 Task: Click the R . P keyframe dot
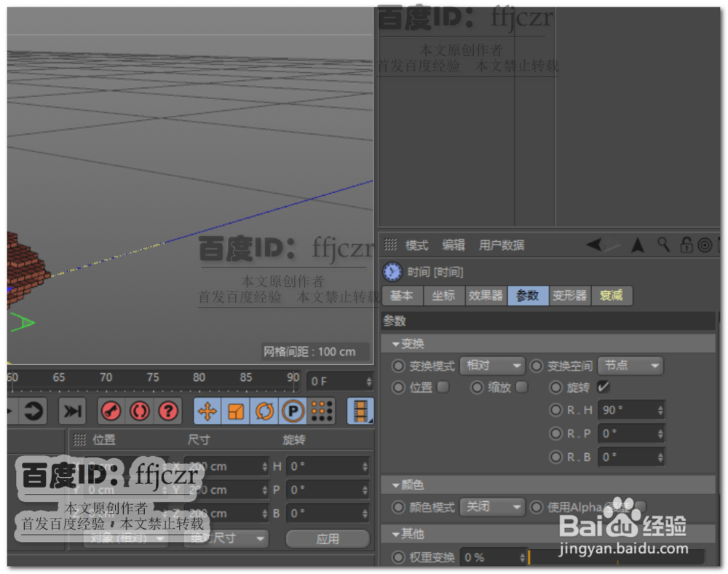pos(555,433)
